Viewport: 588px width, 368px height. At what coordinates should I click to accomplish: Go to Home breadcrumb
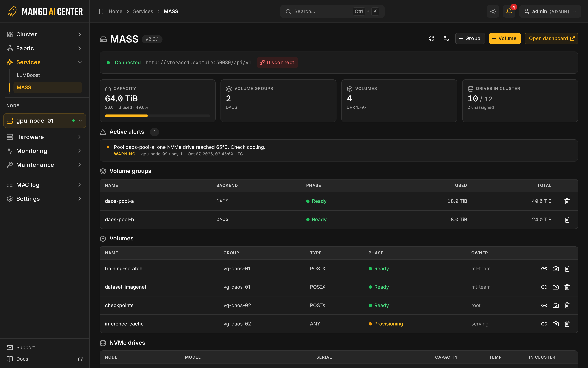point(115,11)
